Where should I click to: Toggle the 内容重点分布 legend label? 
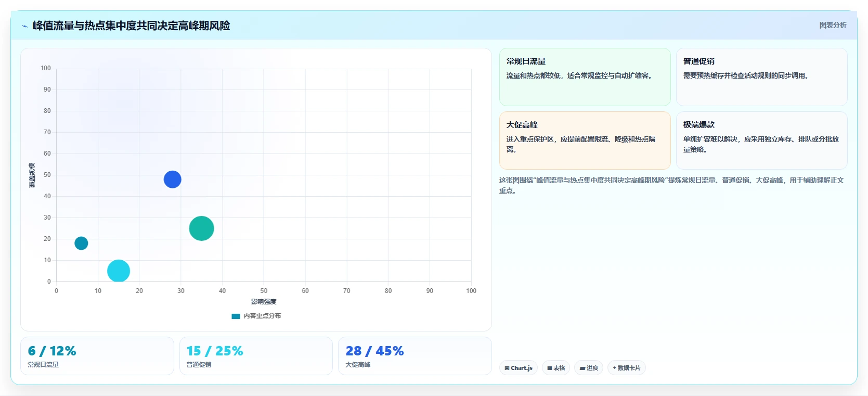tap(262, 316)
